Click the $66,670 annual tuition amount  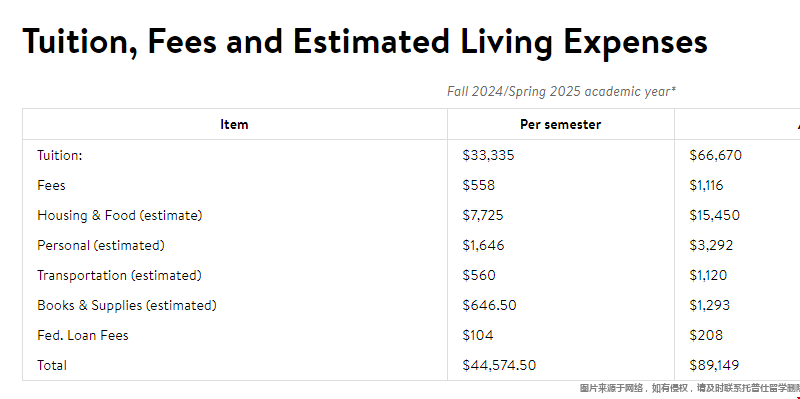pyautogui.click(x=715, y=155)
